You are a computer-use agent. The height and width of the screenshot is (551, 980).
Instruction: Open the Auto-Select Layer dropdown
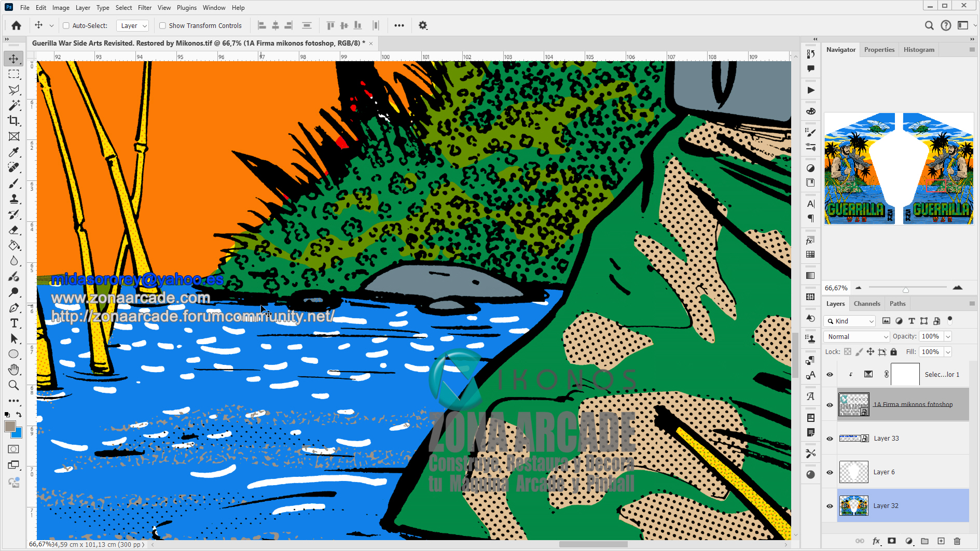(133, 25)
